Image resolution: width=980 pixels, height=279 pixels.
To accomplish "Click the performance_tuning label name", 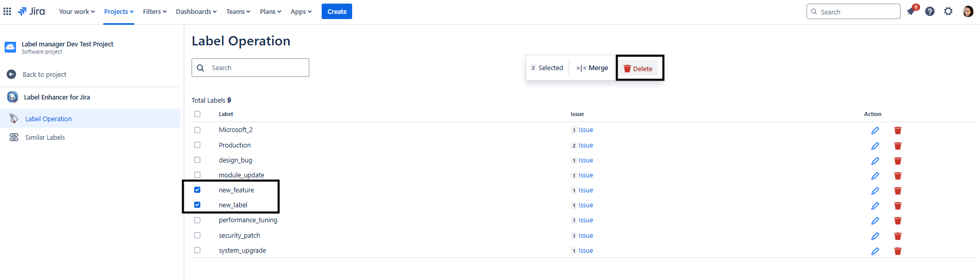I will click(x=248, y=220).
